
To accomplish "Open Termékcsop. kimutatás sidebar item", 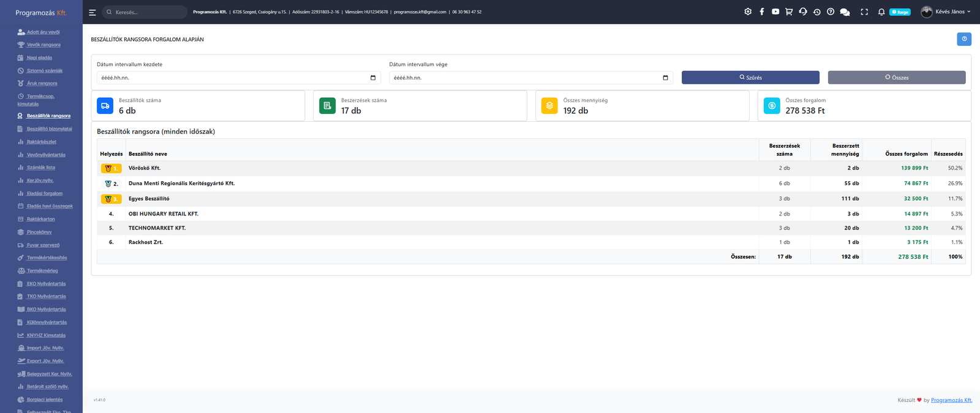I will tap(37, 100).
